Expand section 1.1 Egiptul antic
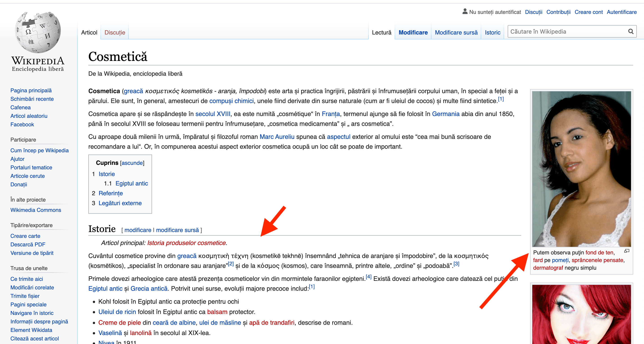This screenshot has height=344, width=644. 131,183
